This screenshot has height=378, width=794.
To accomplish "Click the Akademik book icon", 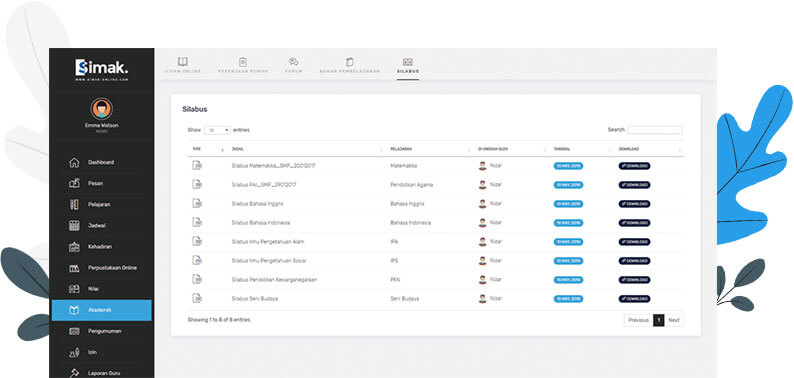I will (x=74, y=310).
